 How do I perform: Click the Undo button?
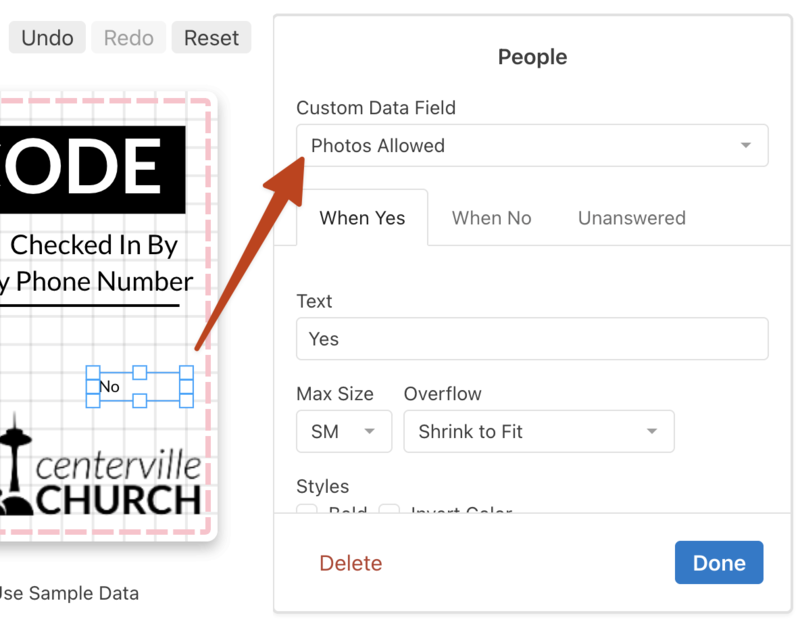point(47,38)
